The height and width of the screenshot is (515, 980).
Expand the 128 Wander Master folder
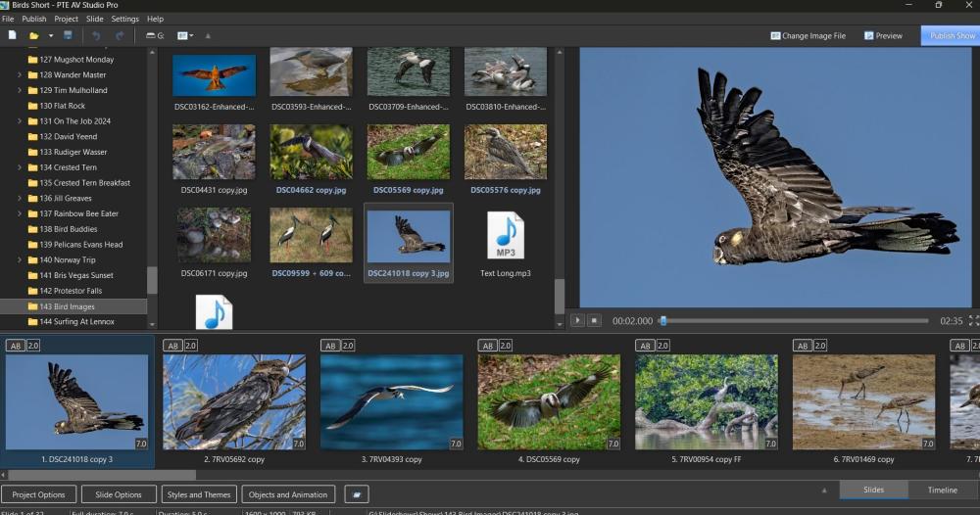[20, 75]
